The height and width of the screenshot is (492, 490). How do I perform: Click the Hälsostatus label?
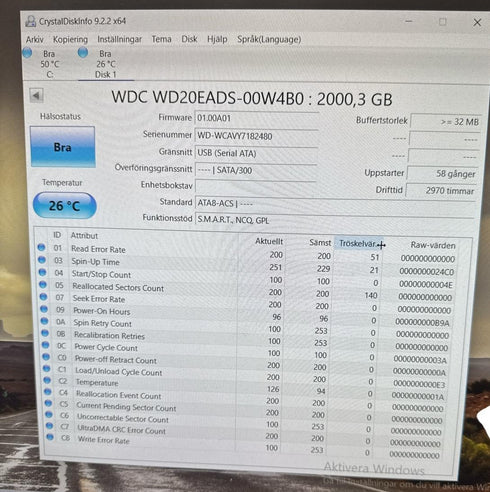[x=60, y=116]
